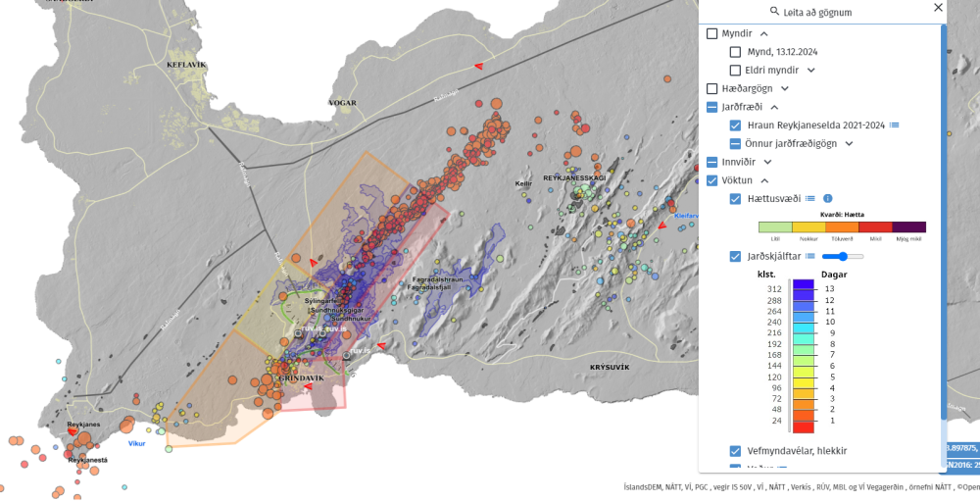Toggle legend icon next to Jarðskjálftar
Image resolution: width=980 pixels, height=502 pixels.
[810, 257]
